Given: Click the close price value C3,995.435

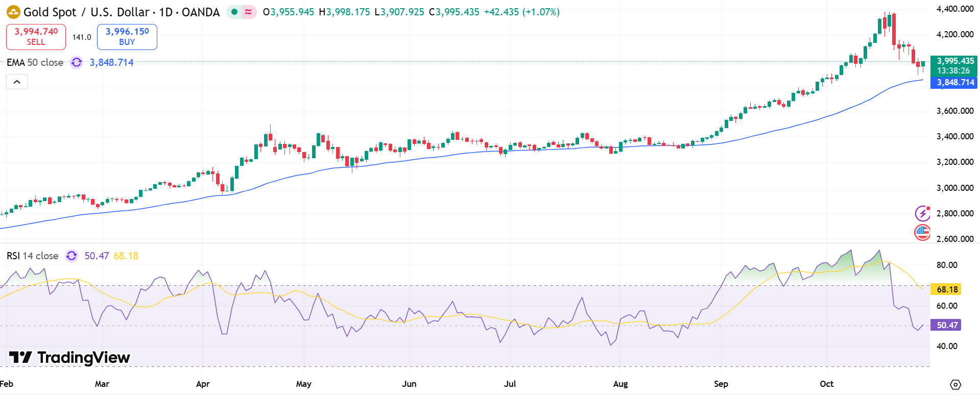Looking at the screenshot, I should pyautogui.click(x=454, y=12).
